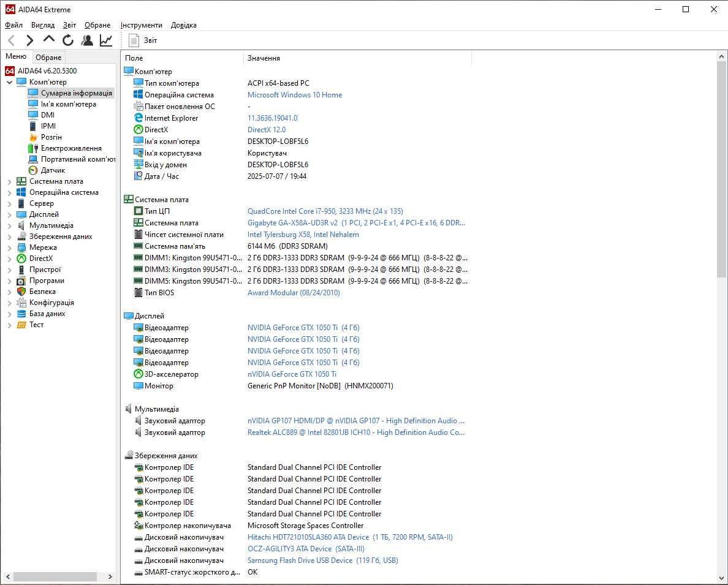
Task: Select the Програми tree item
Action: point(47,281)
